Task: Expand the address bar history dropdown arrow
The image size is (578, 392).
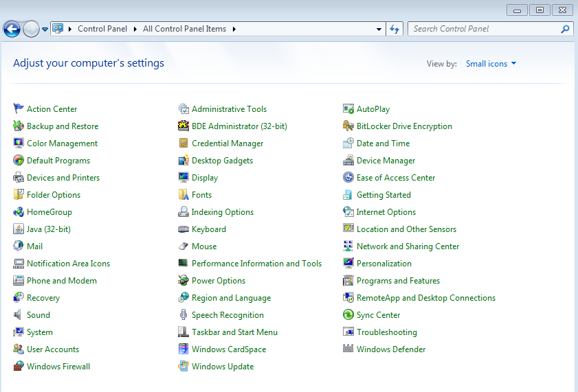Action: click(x=379, y=29)
